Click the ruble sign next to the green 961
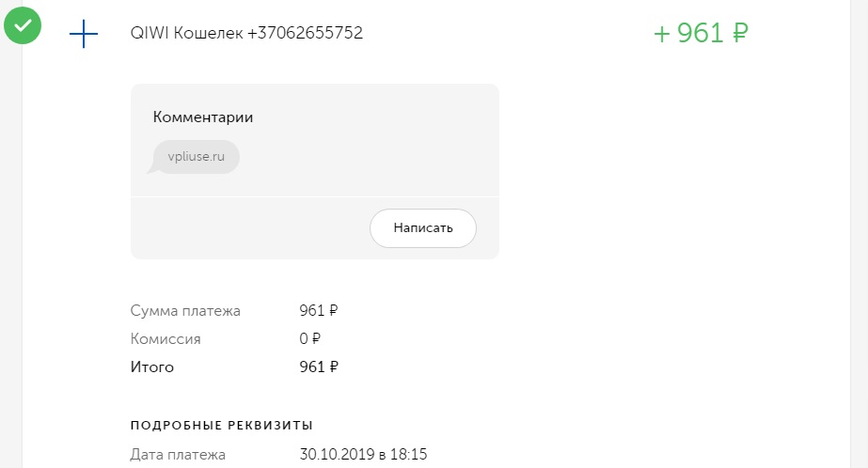This screenshot has width=868, height=468. (x=740, y=33)
